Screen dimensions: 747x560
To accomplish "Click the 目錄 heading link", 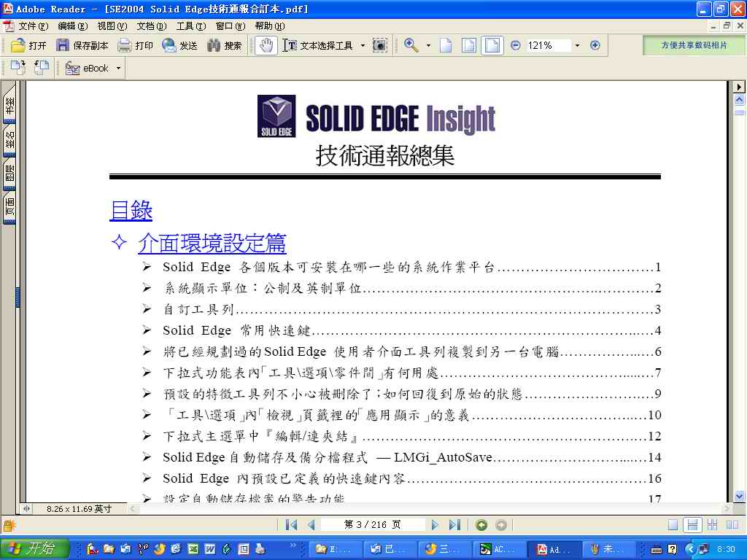I will 131,210.
